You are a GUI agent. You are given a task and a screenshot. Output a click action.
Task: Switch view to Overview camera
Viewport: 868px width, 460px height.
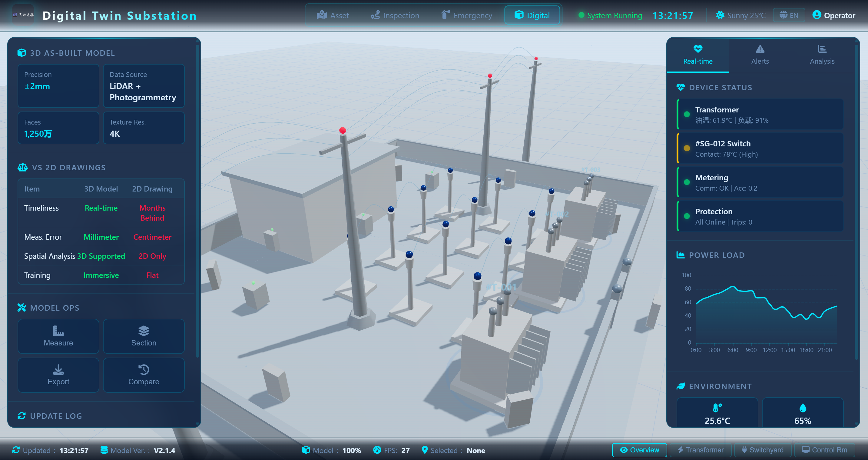(639, 450)
